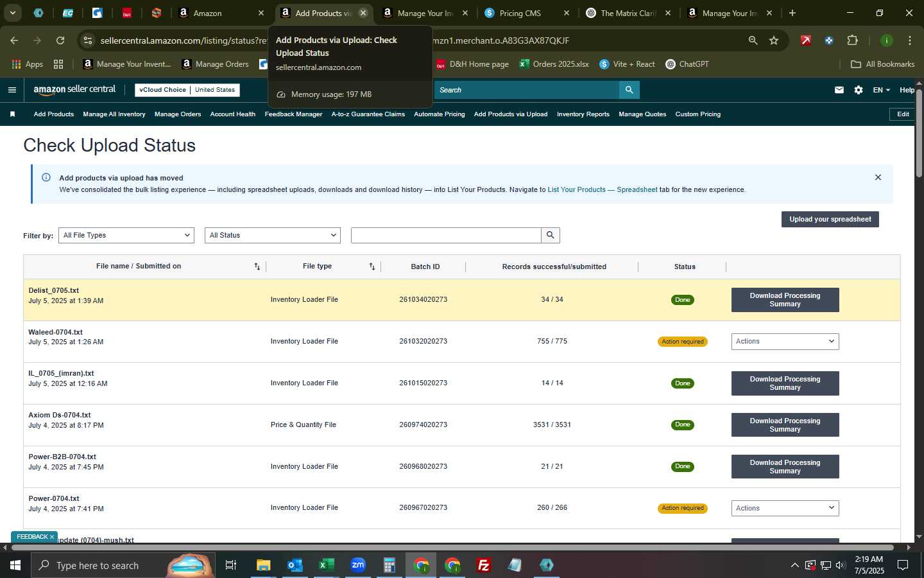Open Manage Orders in the favorites bar
The width and height of the screenshot is (924, 578).
[x=178, y=114]
